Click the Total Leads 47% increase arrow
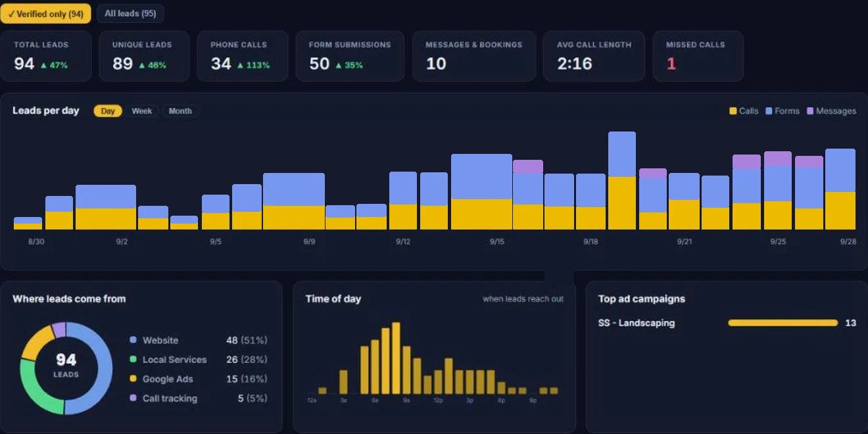Image resolution: width=868 pixels, height=434 pixels. [43, 65]
